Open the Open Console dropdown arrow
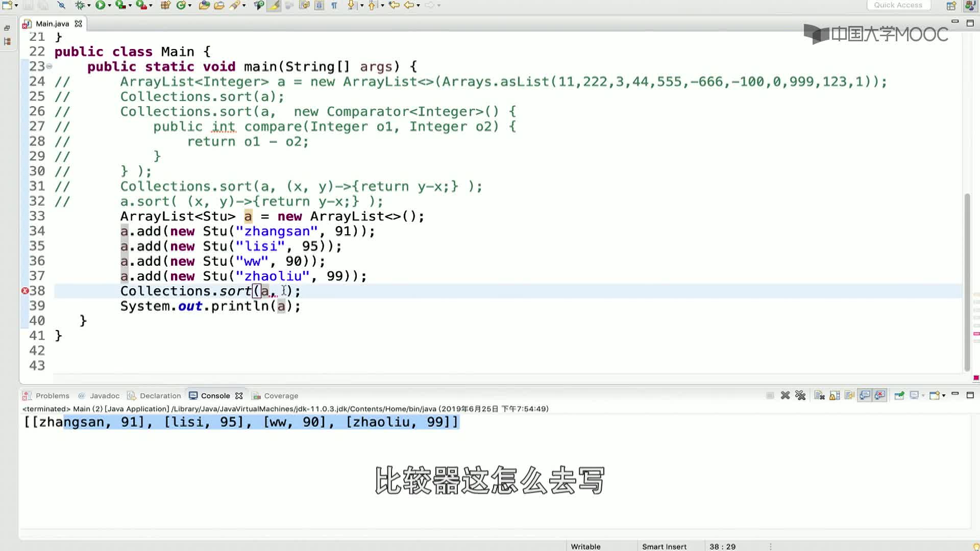This screenshot has height=551, width=980. point(943,396)
